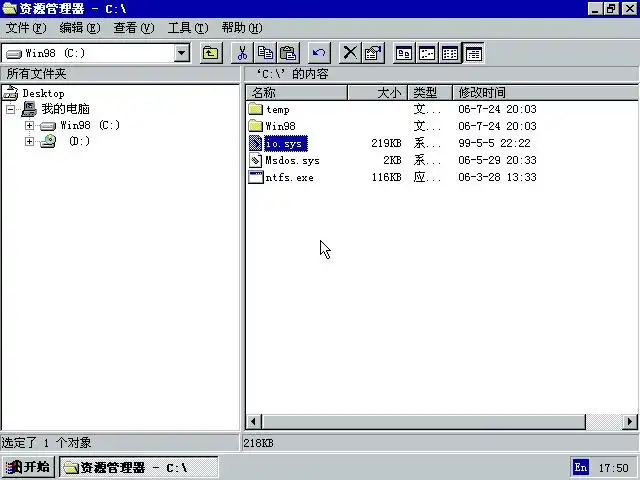Click the ntfs.exe application icon
The image size is (640, 480).
tap(256, 177)
